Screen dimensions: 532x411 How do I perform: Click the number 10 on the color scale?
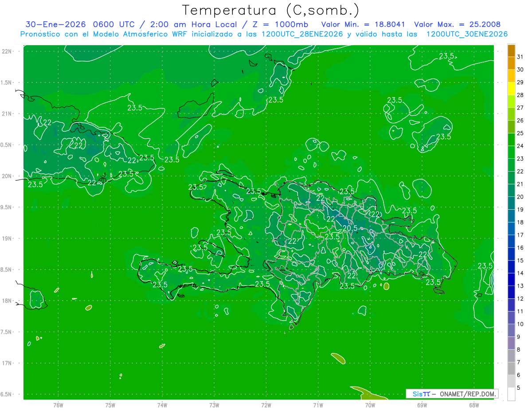click(x=520, y=324)
